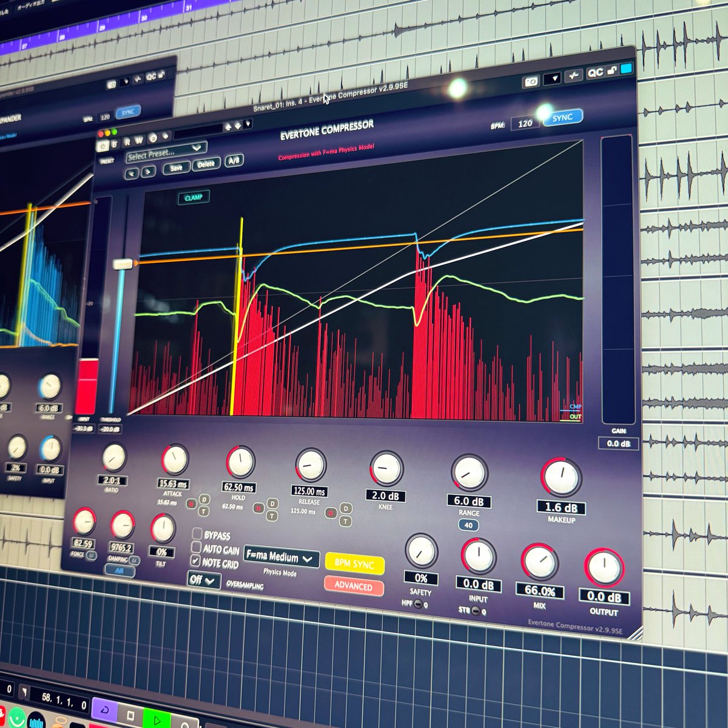This screenshot has height=728, width=728.
Task: Click the blue SYNC button in Compressor
Action: [562, 117]
